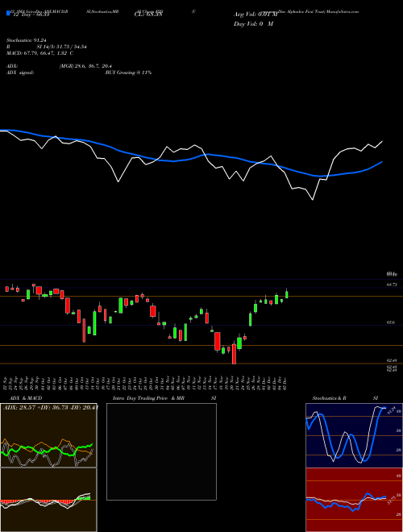Click the 'MACD: 67.79, 66.47, 1.32' line

pos(39,53)
